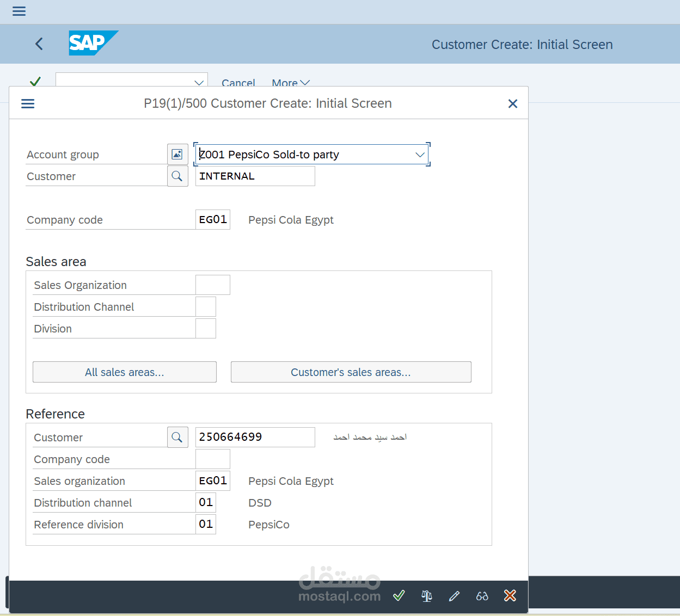Click the Customer field showing INTERNAL
This screenshot has width=680, height=616.
tap(255, 176)
